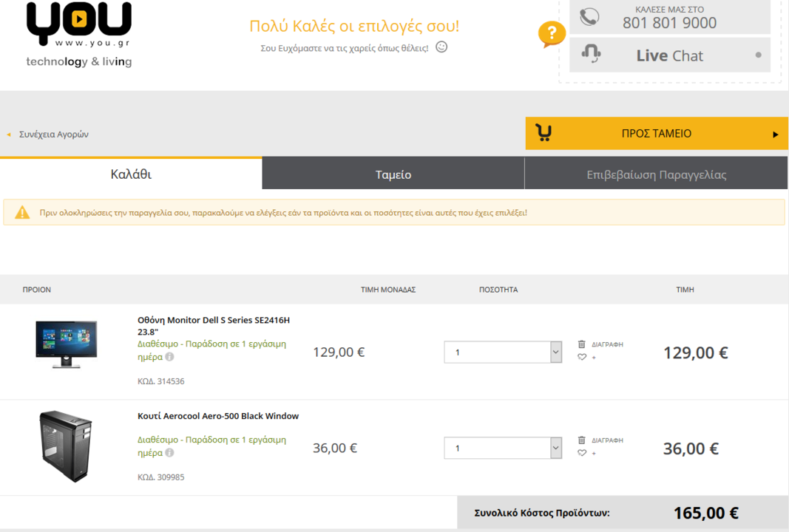The image size is (789, 532).
Task: Click total cost 165,00 €
Action: click(x=706, y=513)
